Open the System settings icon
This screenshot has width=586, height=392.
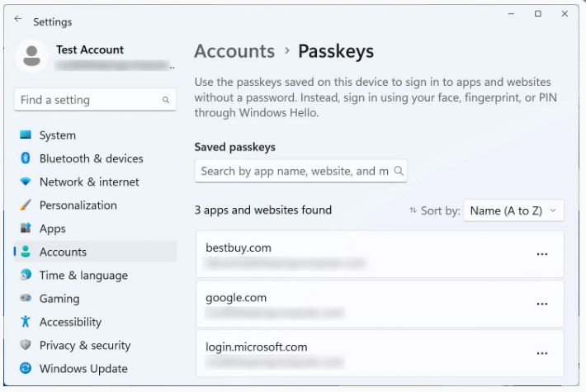click(26, 135)
